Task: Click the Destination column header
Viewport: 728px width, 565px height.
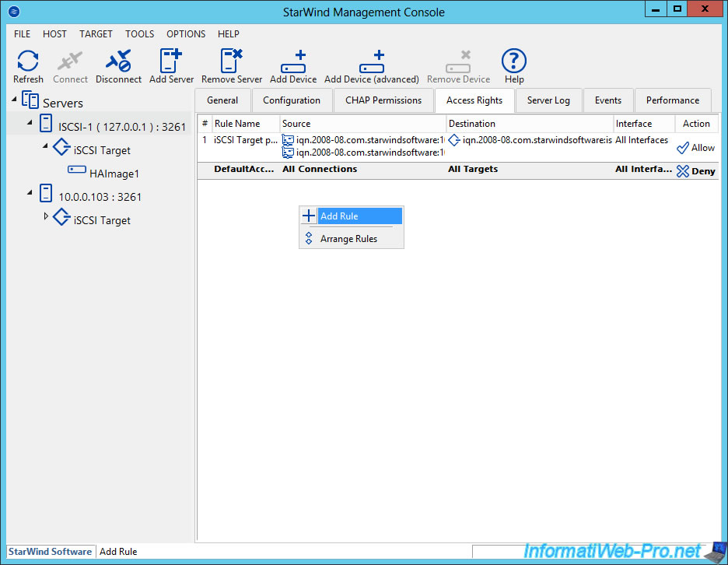Action: tap(530, 124)
